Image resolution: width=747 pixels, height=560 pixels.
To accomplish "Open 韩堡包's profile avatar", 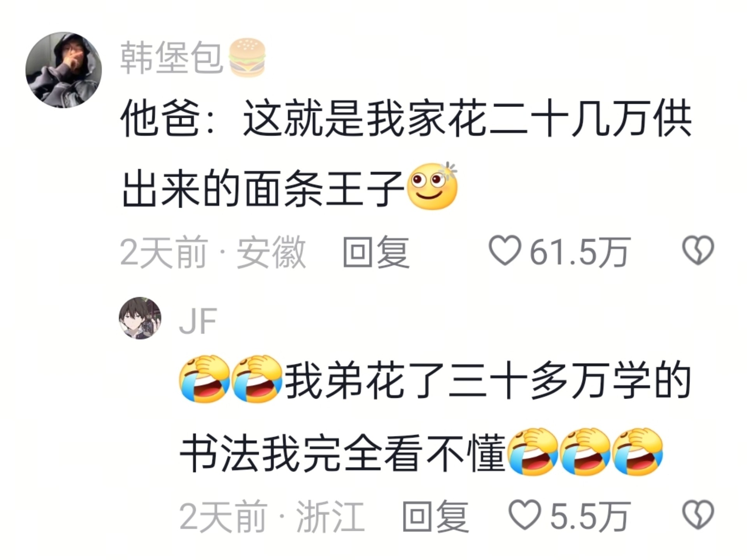I will pos(63,70).
